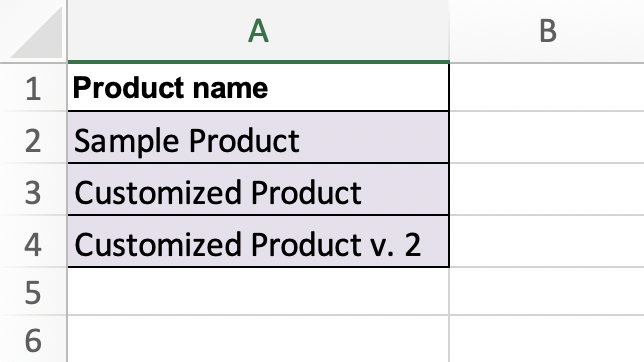Viewport: 644px width, 362px height.
Task: Click empty cell B2
Action: 547,137
